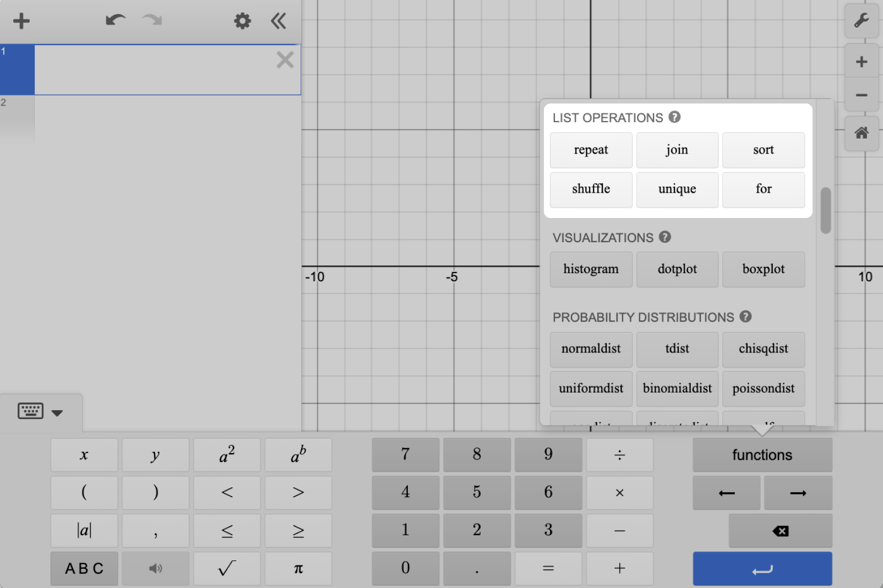
Task: Tap the x variable key
Action: tap(84, 455)
